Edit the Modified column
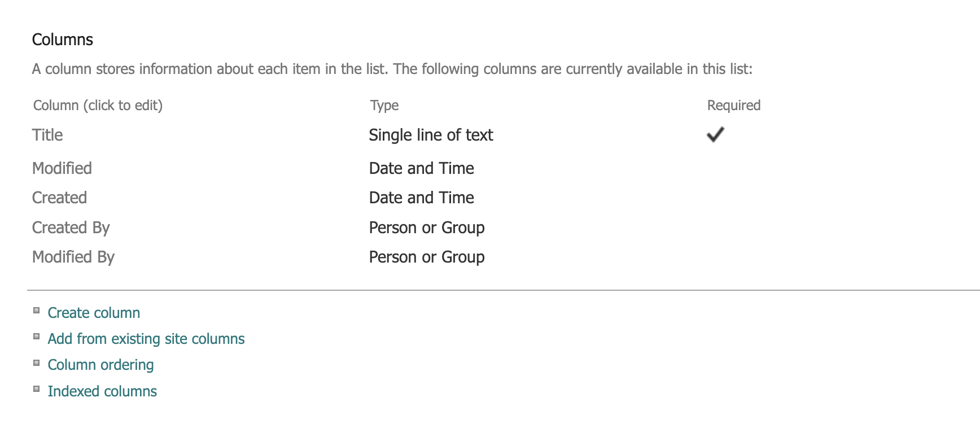980x428 pixels. click(x=63, y=168)
